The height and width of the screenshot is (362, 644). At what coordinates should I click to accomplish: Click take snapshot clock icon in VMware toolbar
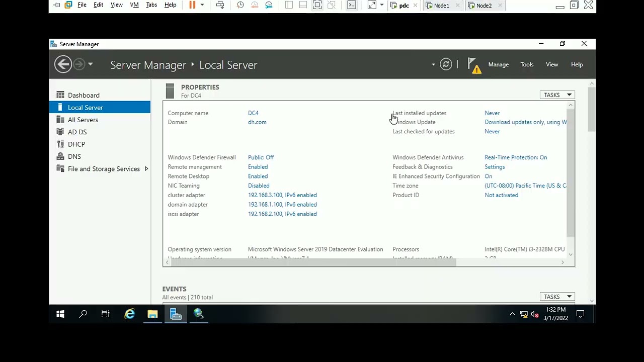coord(240,5)
